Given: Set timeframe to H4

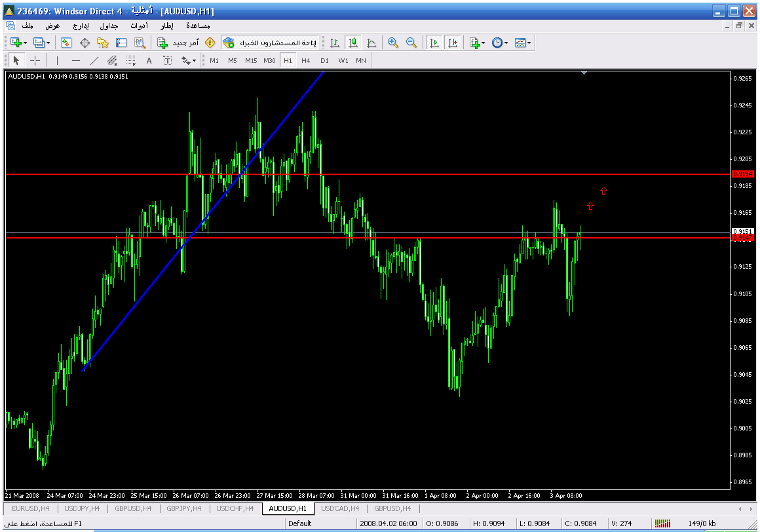Looking at the screenshot, I should (x=306, y=60).
